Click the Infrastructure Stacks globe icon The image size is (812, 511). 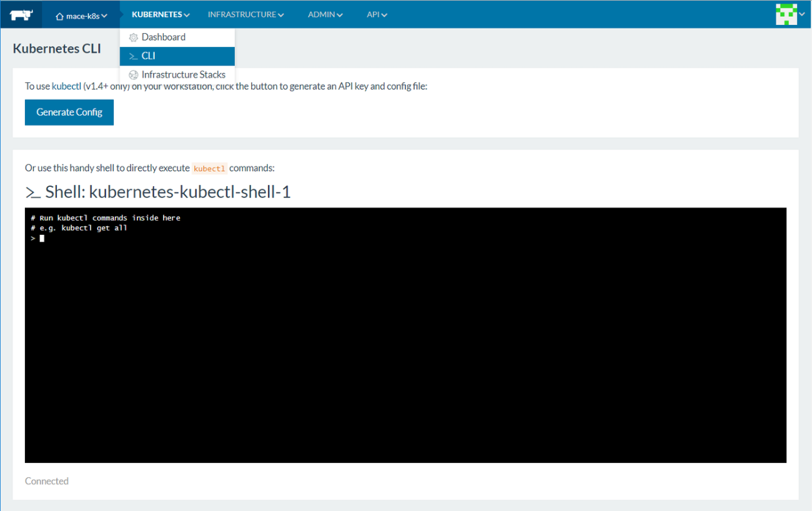tap(133, 75)
